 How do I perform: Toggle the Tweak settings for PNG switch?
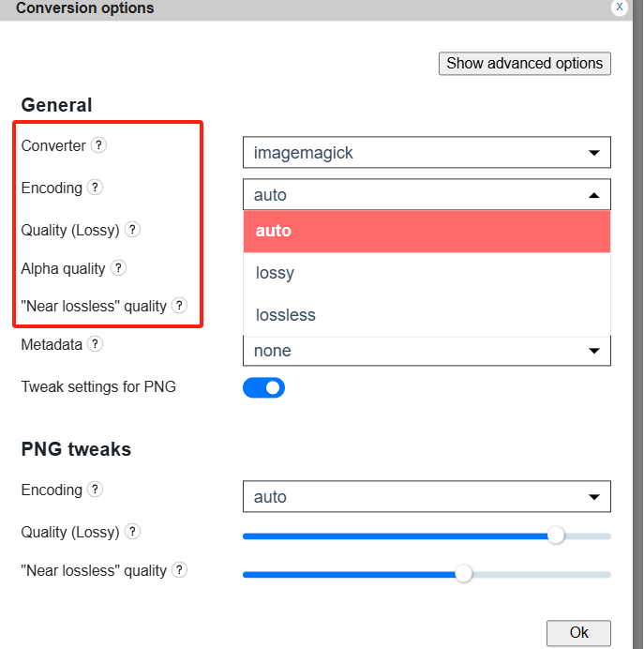pyautogui.click(x=263, y=387)
